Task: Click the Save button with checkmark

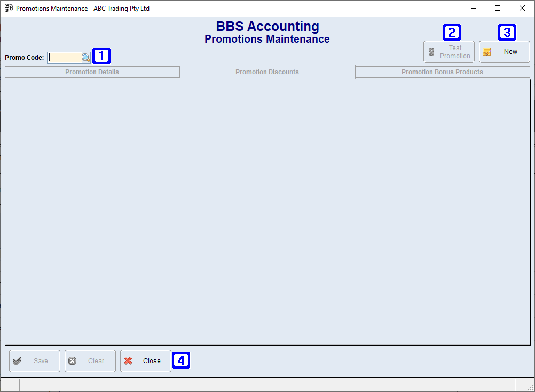Action: [35, 361]
